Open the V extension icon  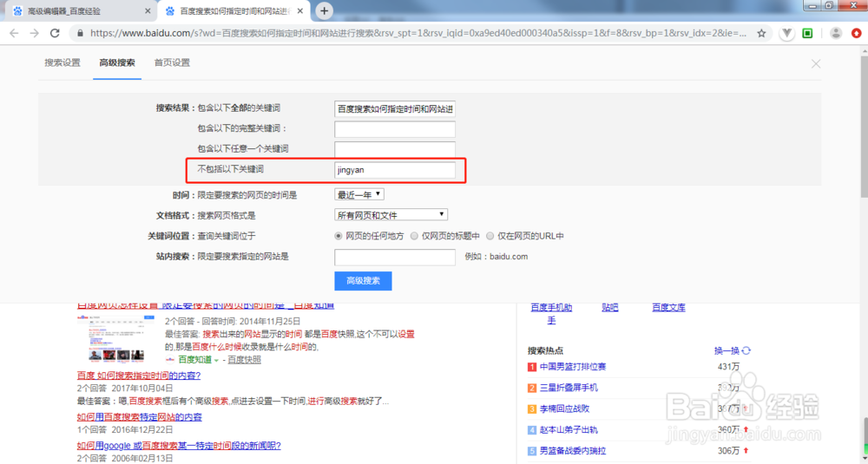point(786,33)
